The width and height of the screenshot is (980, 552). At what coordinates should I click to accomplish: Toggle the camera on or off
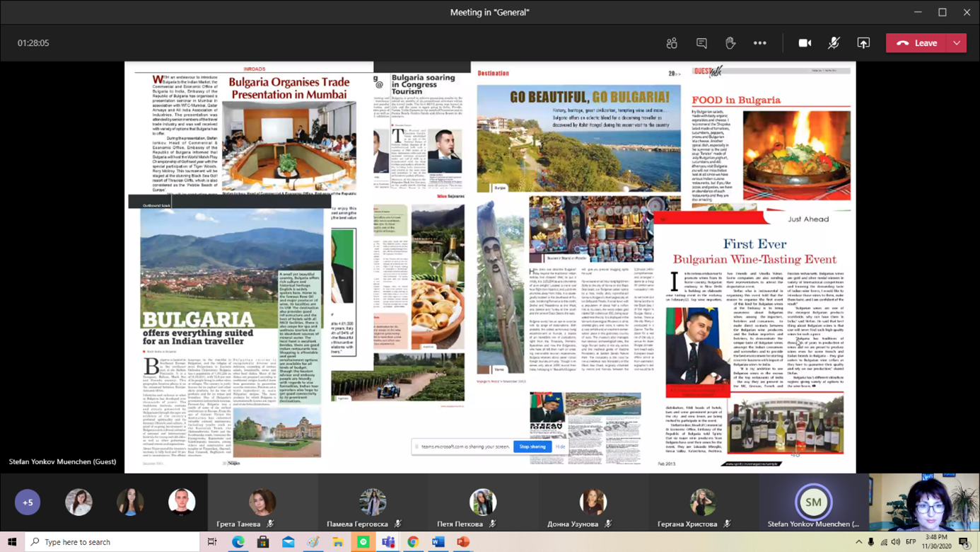coord(805,43)
